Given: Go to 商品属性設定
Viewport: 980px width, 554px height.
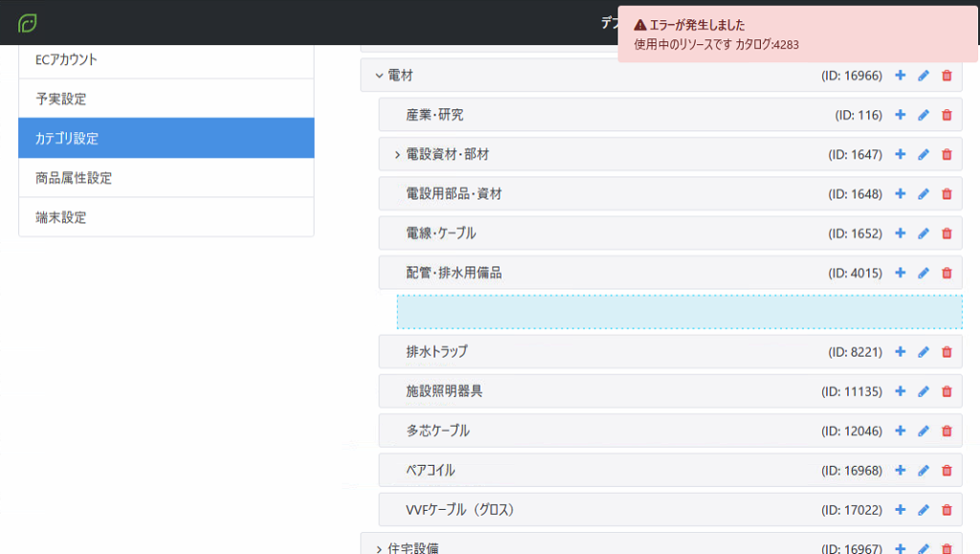Looking at the screenshot, I should click(x=167, y=178).
